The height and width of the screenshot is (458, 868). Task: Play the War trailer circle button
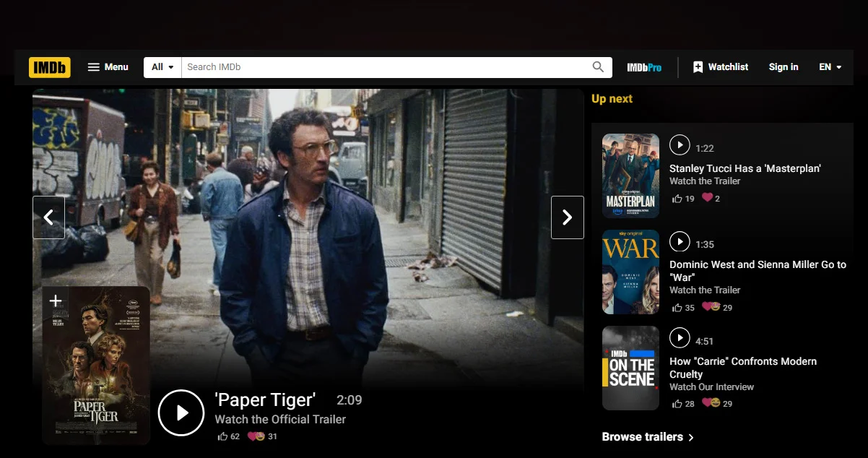680,241
